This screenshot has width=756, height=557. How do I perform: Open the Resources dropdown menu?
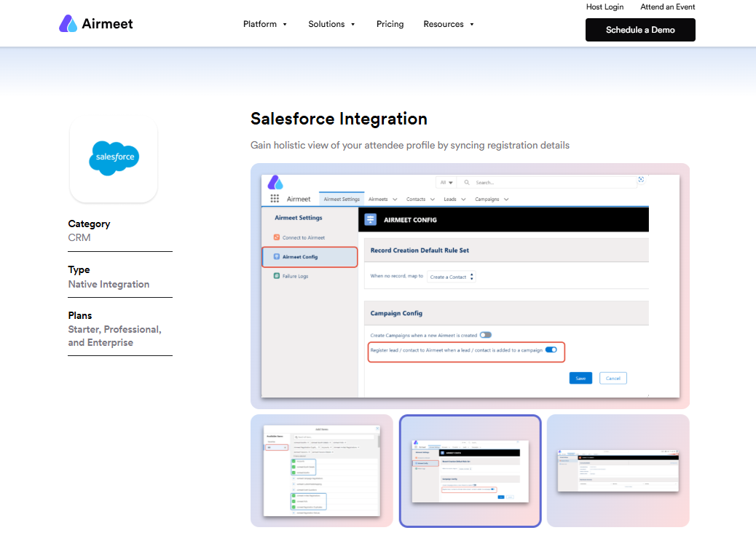(449, 24)
